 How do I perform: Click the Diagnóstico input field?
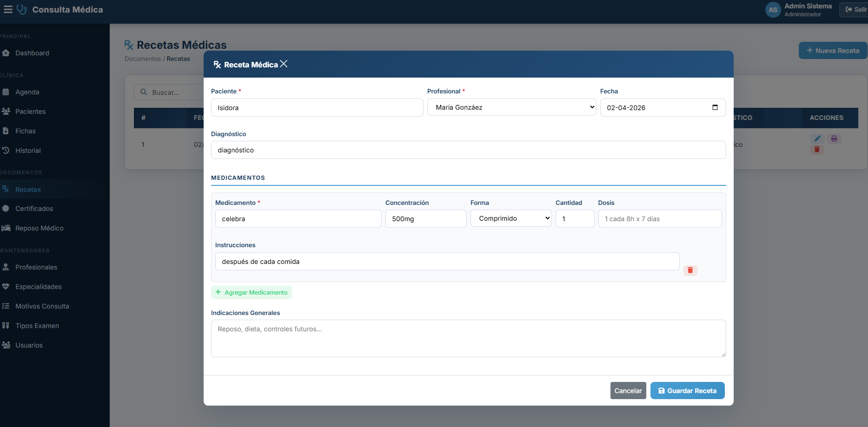click(468, 150)
